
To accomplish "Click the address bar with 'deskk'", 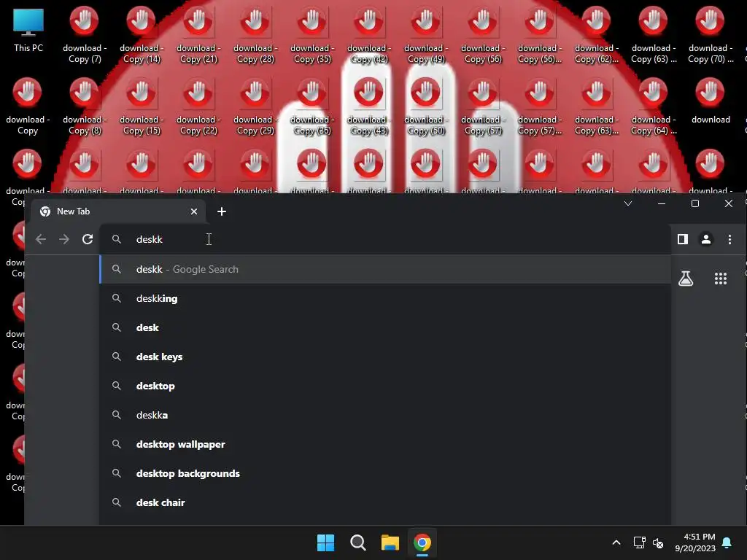I will tap(385, 239).
